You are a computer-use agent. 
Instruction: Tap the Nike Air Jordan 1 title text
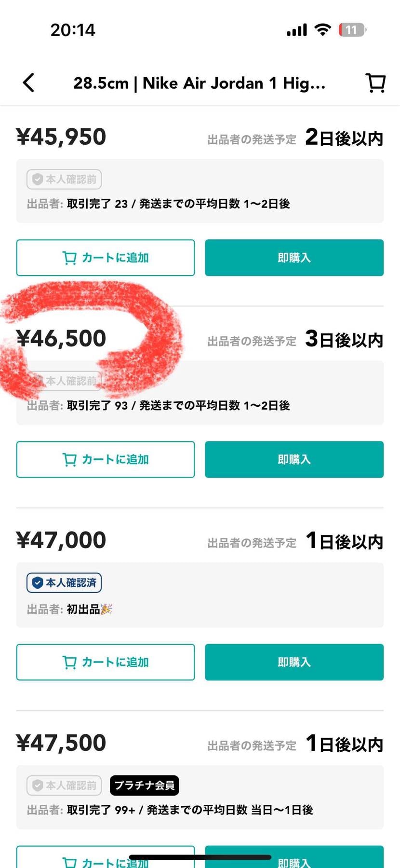[x=201, y=83]
